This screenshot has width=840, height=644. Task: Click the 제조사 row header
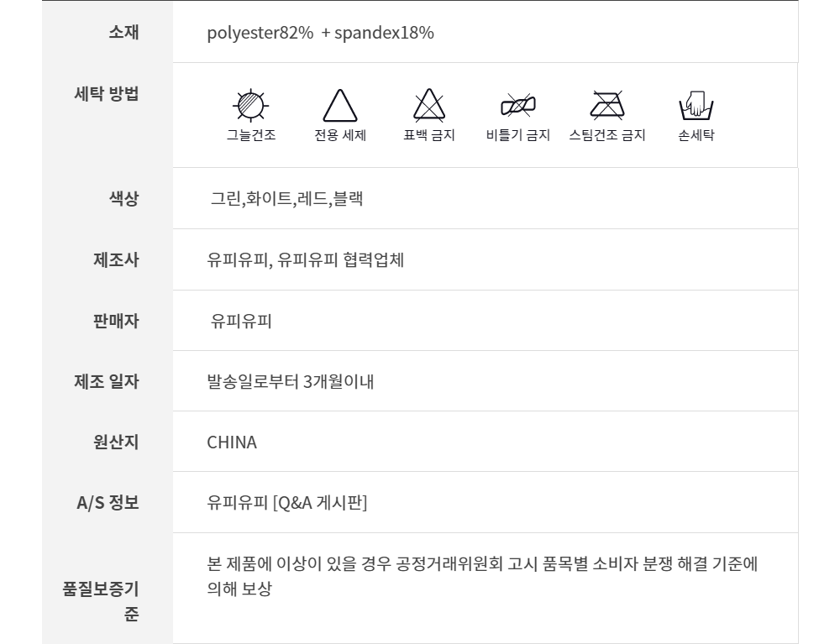[x=116, y=259]
